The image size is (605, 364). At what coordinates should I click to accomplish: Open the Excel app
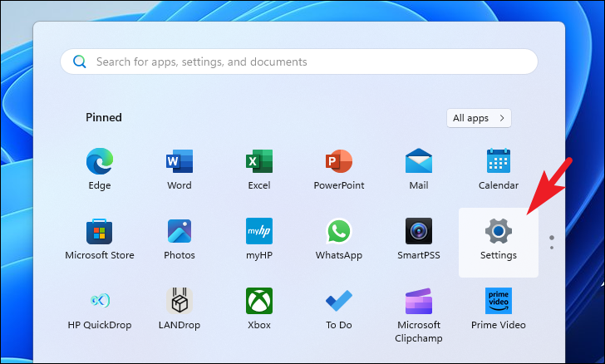(259, 169)
